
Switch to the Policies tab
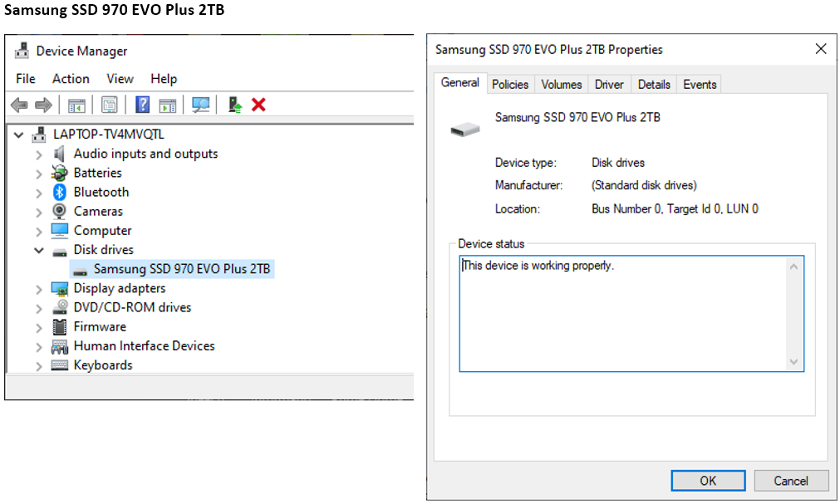(x=510, y=85)
